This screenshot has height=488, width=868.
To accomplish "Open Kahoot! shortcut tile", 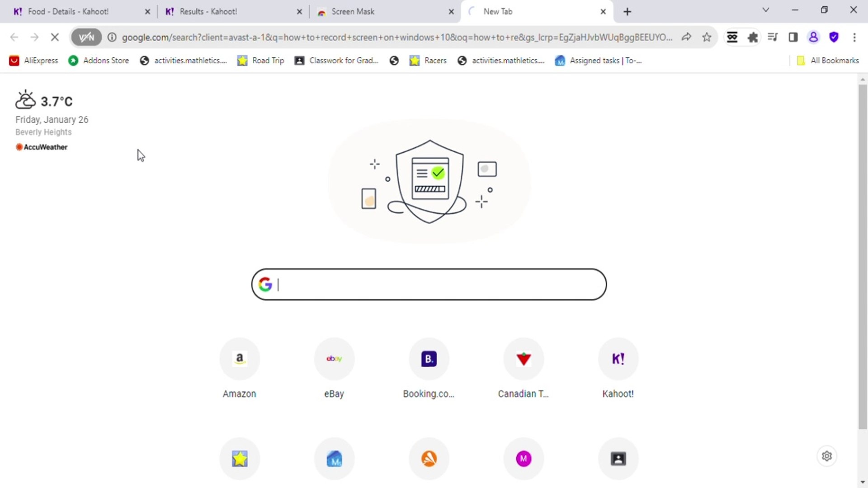I will coord(618,369).
